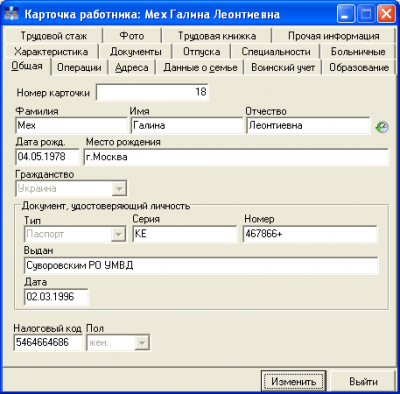Click the Дата рожд. field 04.05.1978
The height and width of the screenshot is (394, 400).
[47, 157]
